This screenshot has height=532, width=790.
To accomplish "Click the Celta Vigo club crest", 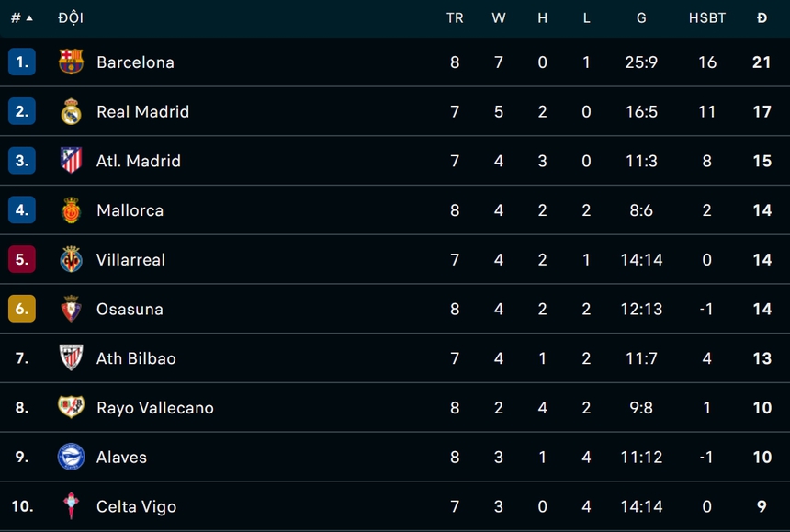I will [71, 506].
